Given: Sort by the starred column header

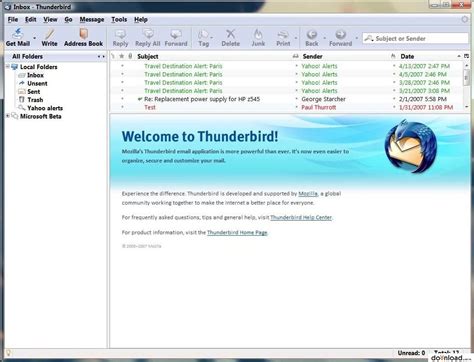Looking at the screenshot, I should click(x=122, y=56).
